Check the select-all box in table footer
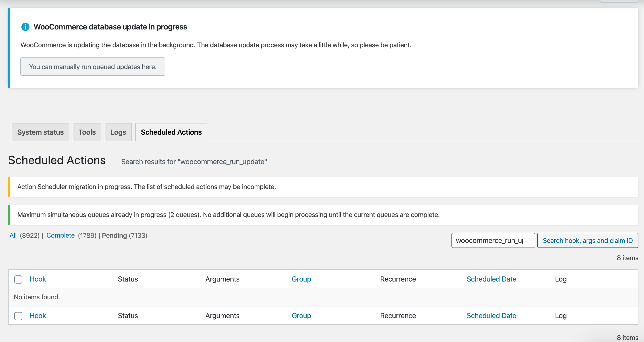Screen dimensions: 644x342 18,316
